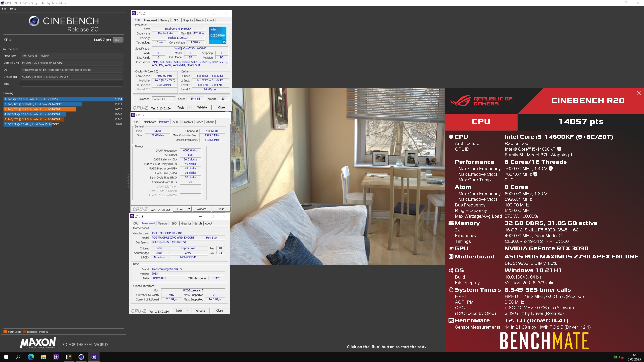Click GFX Board value NVIDIA GeForce RTX 3090
The image size is (644, 362).
72,77
